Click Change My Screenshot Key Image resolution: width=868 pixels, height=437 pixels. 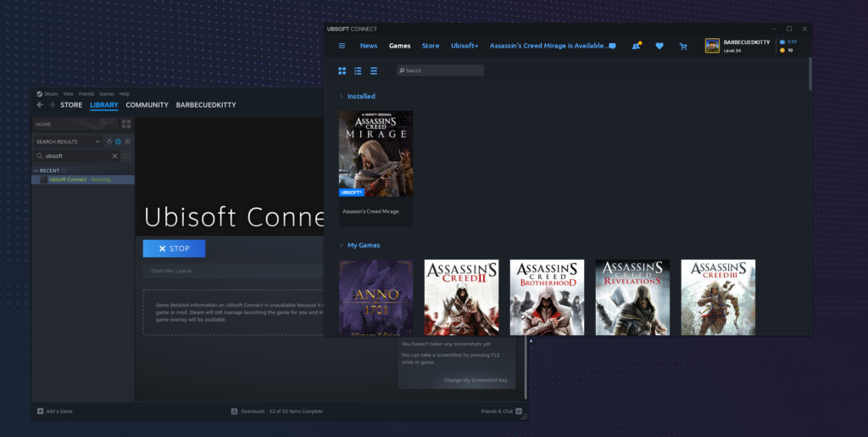[476, 380]
